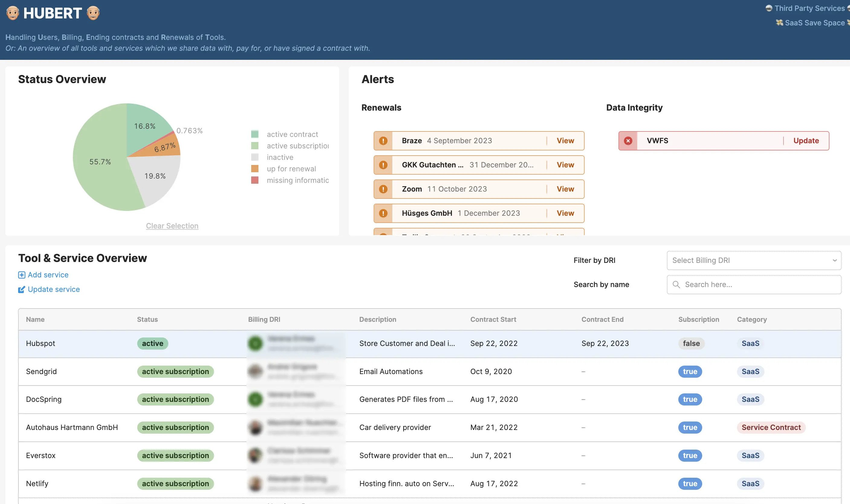
Task: Click inactive legend color swatch
Action: click(255, 157)
